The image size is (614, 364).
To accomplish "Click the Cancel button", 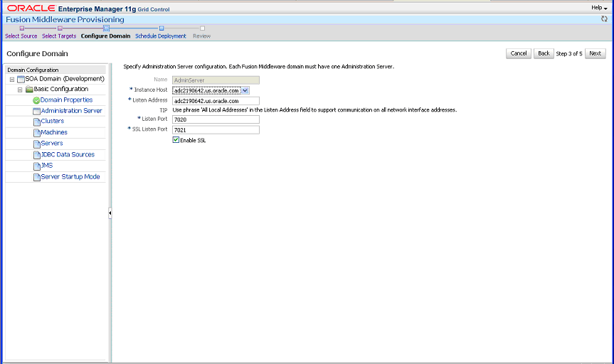I will point(519,53).
